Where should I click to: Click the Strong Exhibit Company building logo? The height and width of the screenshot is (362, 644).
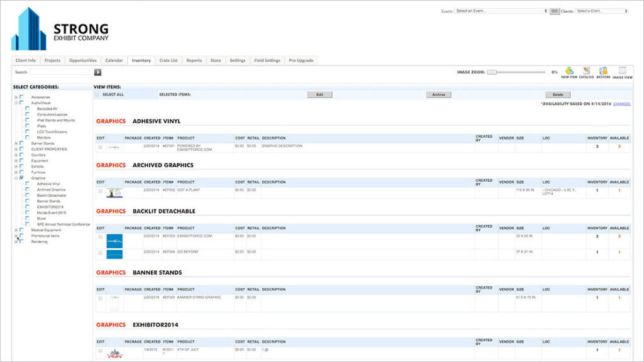[29, 29]
